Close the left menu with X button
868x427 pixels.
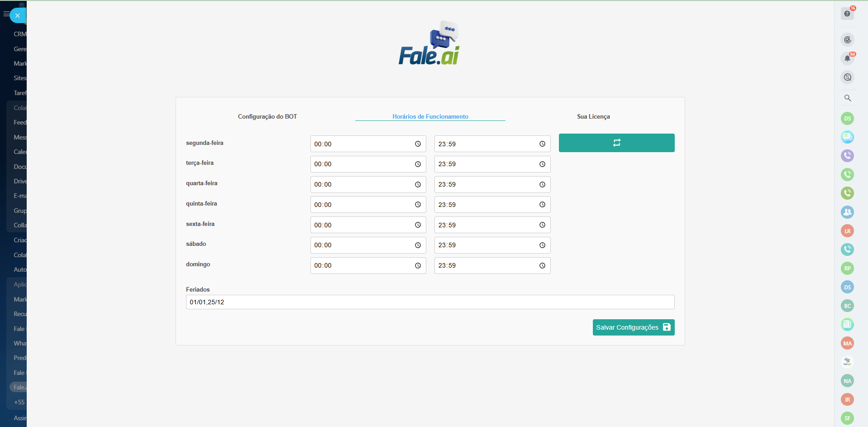tap(17, 15)
